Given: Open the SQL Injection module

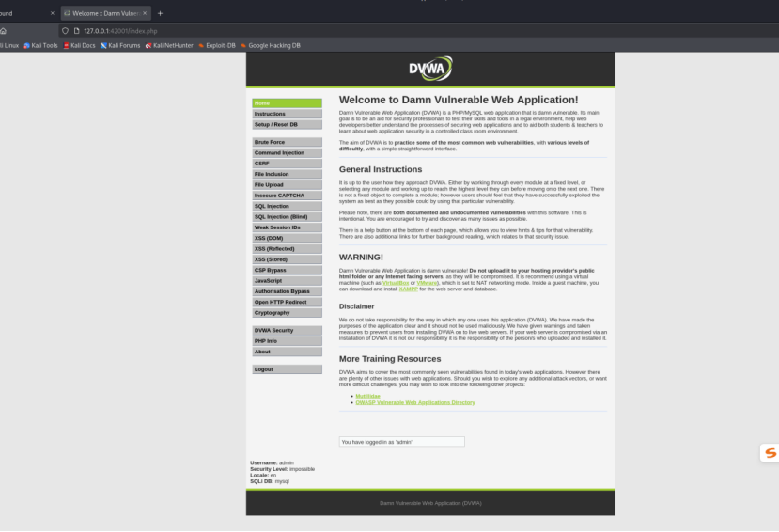Looking at the screenshot, I should pyautogui.click(x=288, y=206).
